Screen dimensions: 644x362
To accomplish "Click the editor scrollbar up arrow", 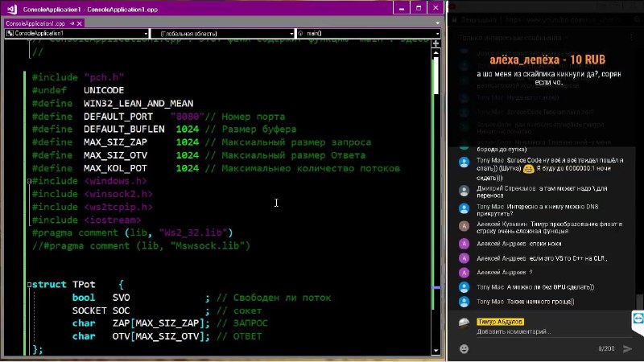I will [x=436, y=52].
